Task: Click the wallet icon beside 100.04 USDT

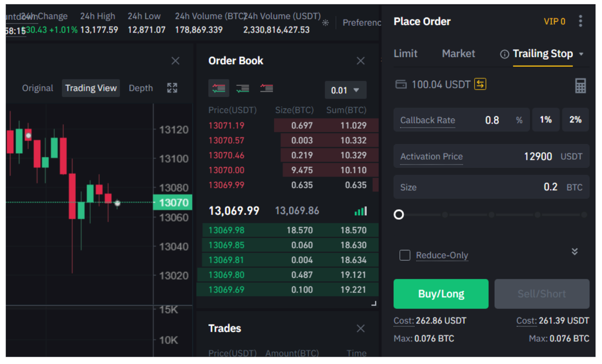Action: tap(401, 84)
